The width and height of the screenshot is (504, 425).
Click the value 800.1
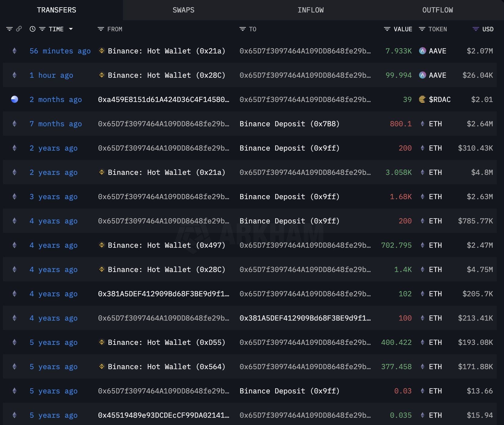tap(401, 124)
